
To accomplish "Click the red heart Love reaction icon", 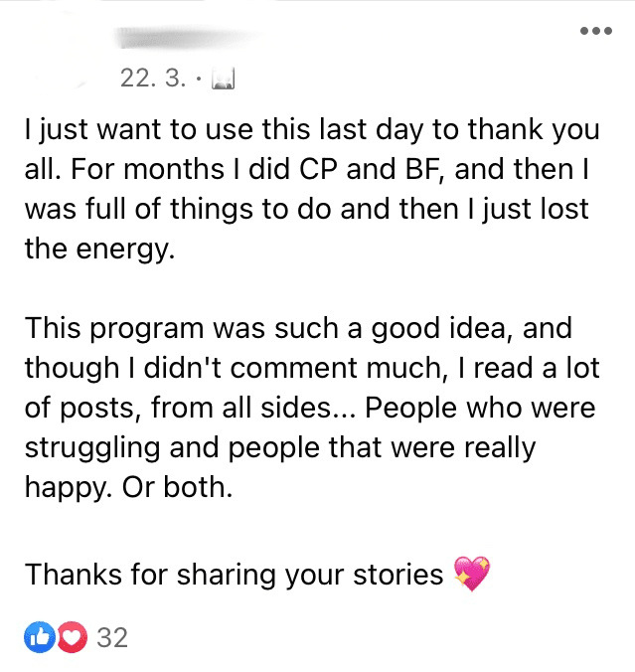I will coord(71,637).
